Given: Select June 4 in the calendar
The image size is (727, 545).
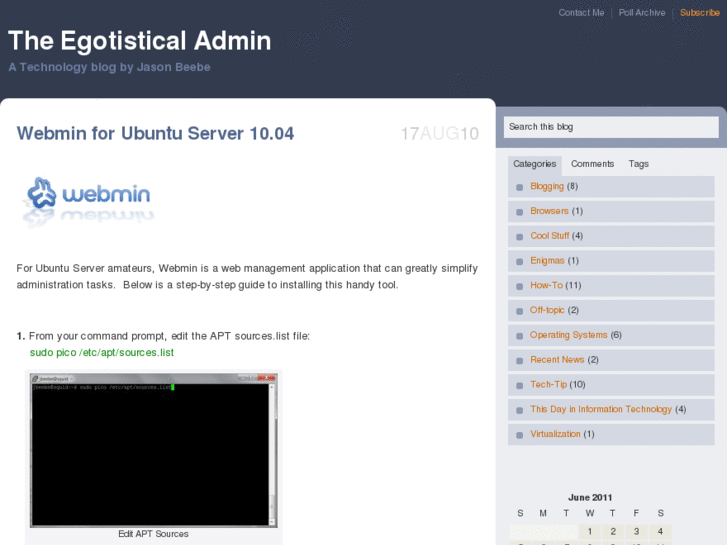Looking at the screenshot, I should 660,532.
